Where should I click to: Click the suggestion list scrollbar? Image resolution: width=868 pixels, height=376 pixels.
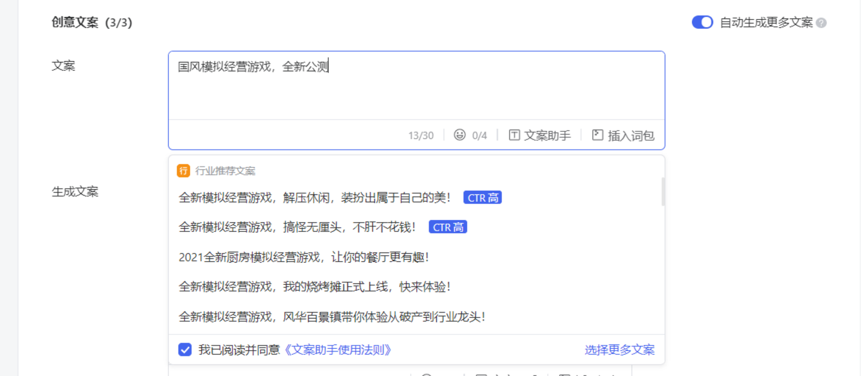[662, 192]
